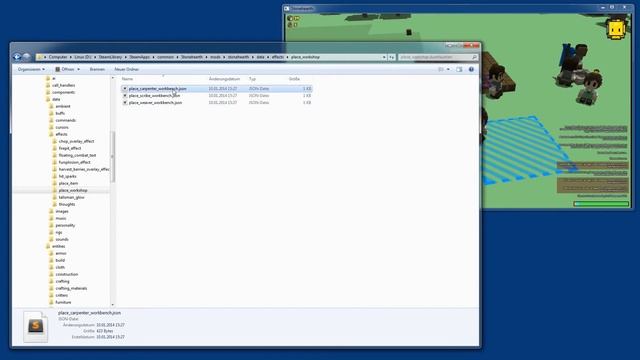Open the view options dropdown arrow
Viewport: 640px width, 360px height.
click(448, 69)
